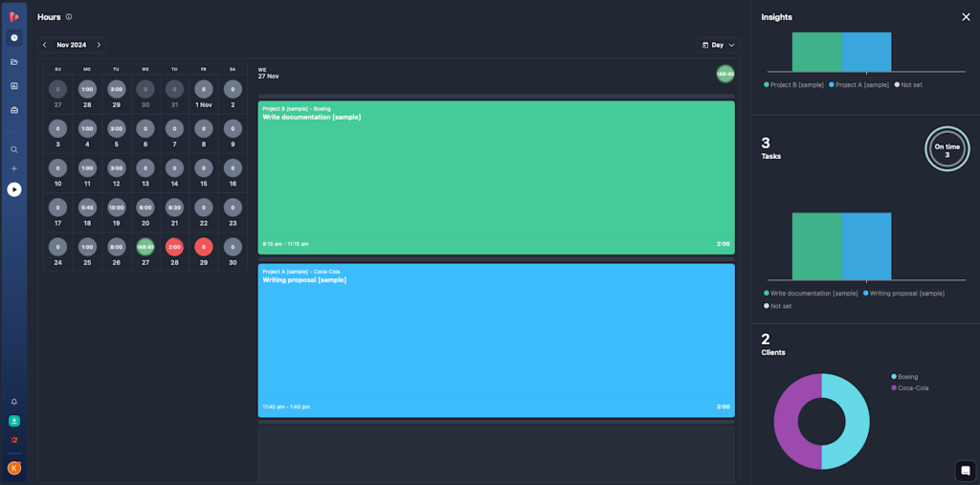Toggle Not set legend under Tasks chart

tap(777, 306)
